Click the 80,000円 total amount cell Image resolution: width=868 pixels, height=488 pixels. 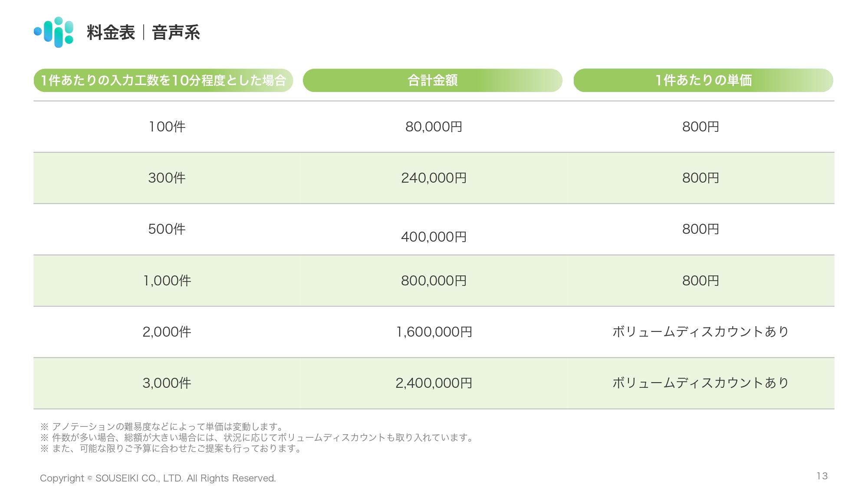434,127
